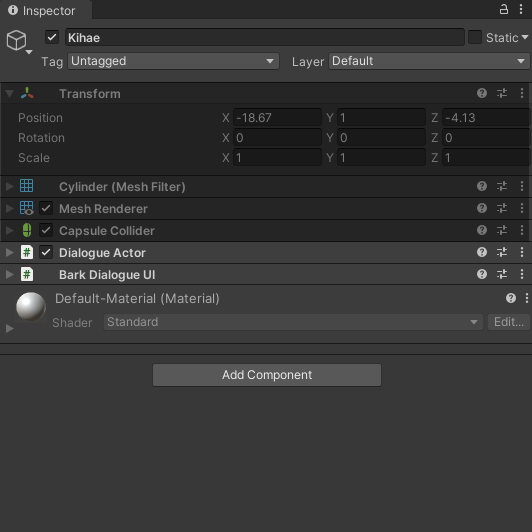The width and height of the screenshot is (532, 532).
Task: Click the material Edit... button
Action: (509, 322)
